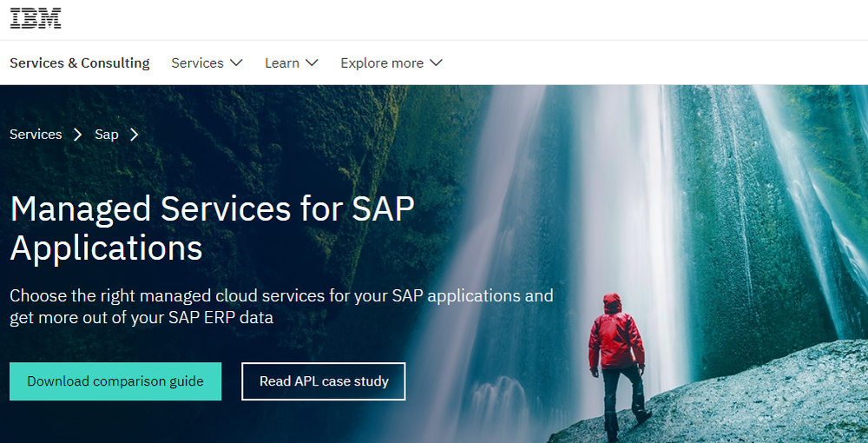Click the IBM logo
This screenshot has width=868, height=443.
coord(36,18)
